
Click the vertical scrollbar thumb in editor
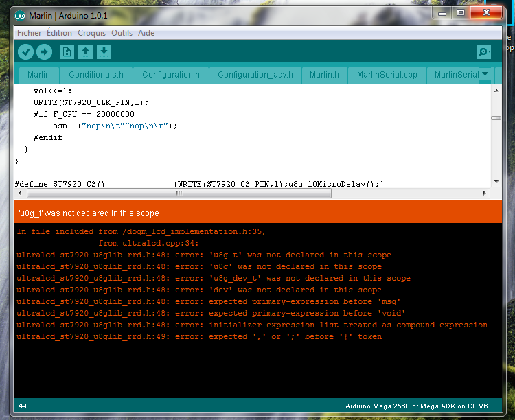(496, 118)
